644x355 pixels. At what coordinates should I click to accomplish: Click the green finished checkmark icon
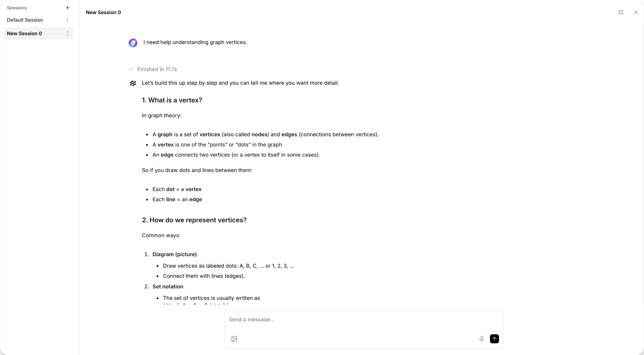point(131,69)
